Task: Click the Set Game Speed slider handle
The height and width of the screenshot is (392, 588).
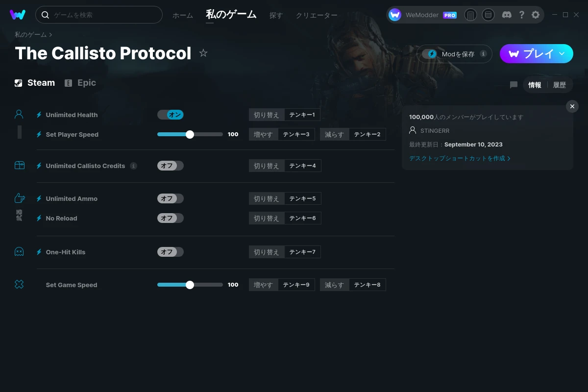Action: coord(190,285)
